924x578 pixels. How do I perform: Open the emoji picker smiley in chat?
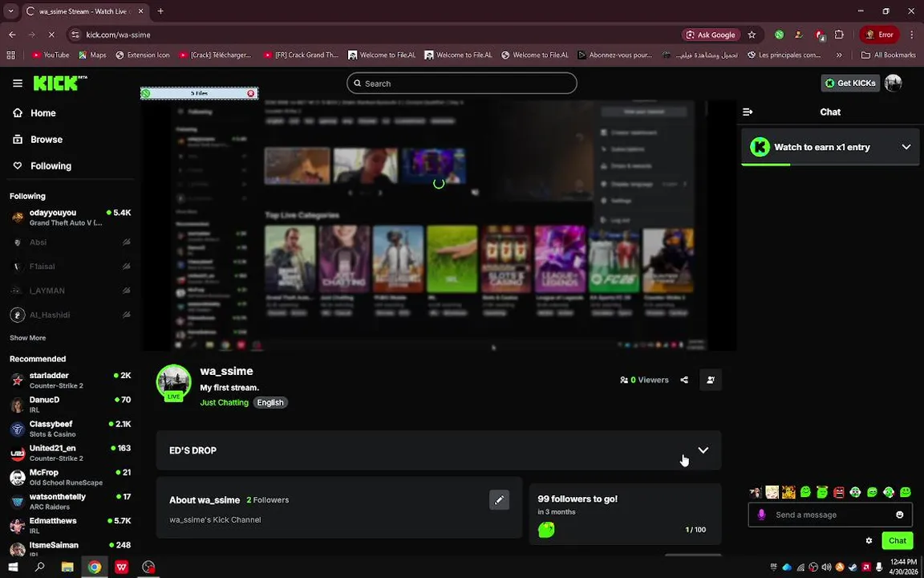coord(900,515)
